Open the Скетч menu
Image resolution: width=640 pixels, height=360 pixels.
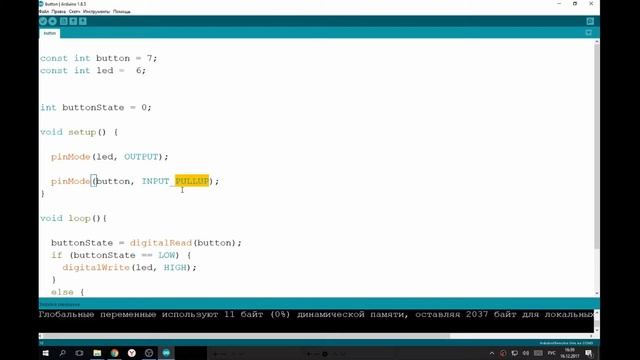(x=74, y=12)
